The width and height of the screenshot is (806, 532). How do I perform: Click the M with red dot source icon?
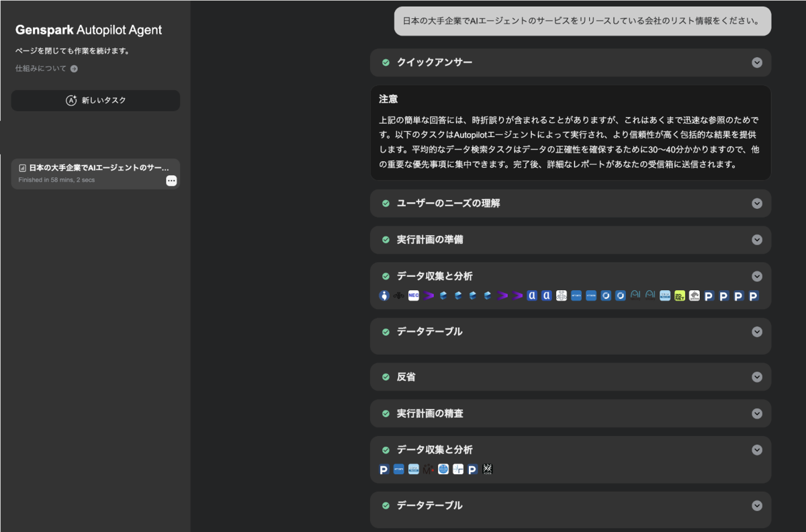point(429,470)
